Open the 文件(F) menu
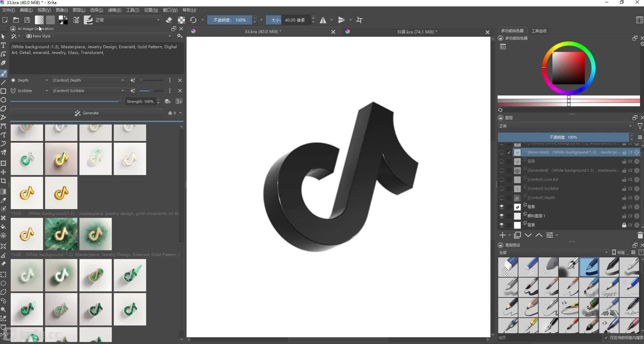Viewport: 644px width, 344px height. pyautogui.click(x=9, y=10)
